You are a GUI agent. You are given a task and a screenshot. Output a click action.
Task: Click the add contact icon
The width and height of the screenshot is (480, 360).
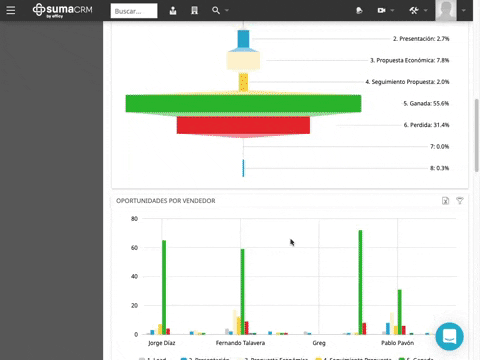[173, 11]
